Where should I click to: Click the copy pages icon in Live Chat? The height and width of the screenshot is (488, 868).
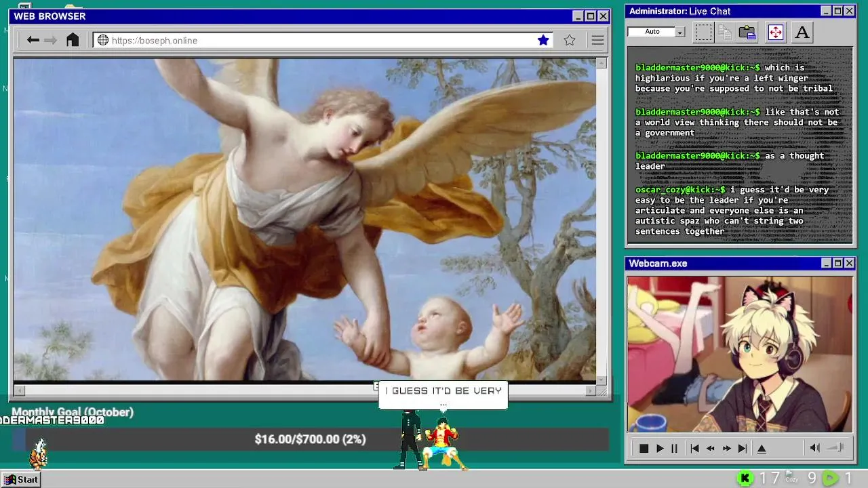725,32
